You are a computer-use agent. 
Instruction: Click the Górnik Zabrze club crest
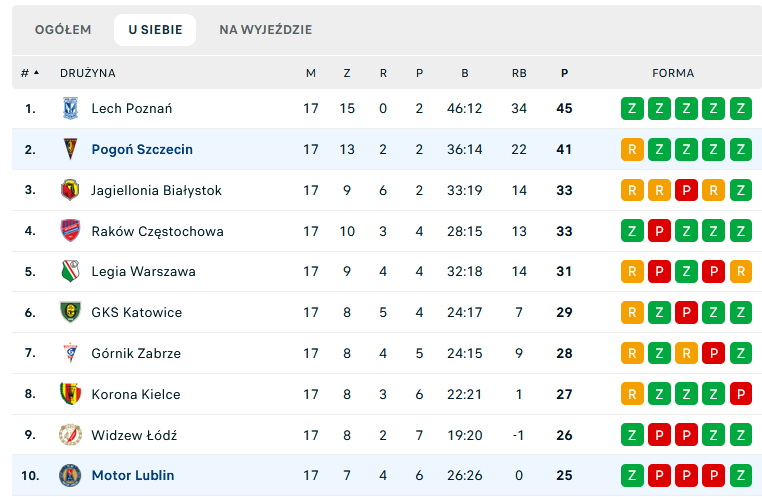point(70,353)
